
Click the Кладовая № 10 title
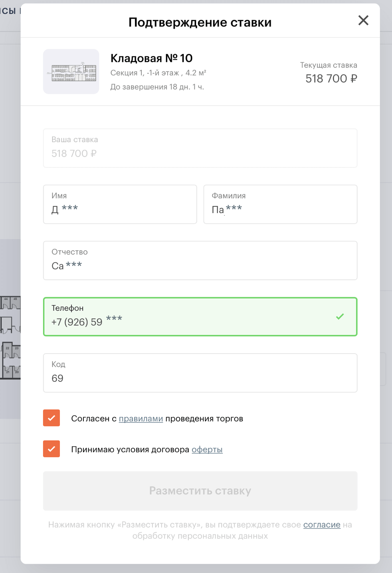[151, 58]
